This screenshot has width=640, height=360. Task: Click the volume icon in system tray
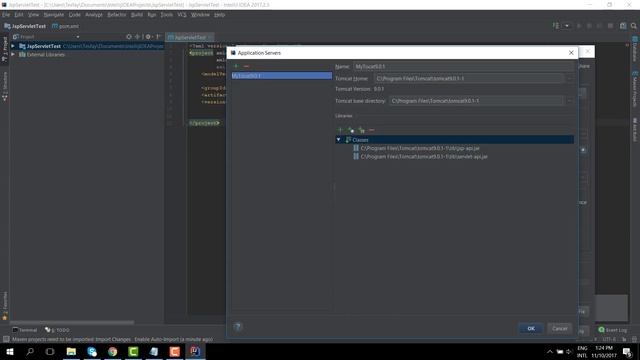(x=569, y=352)
